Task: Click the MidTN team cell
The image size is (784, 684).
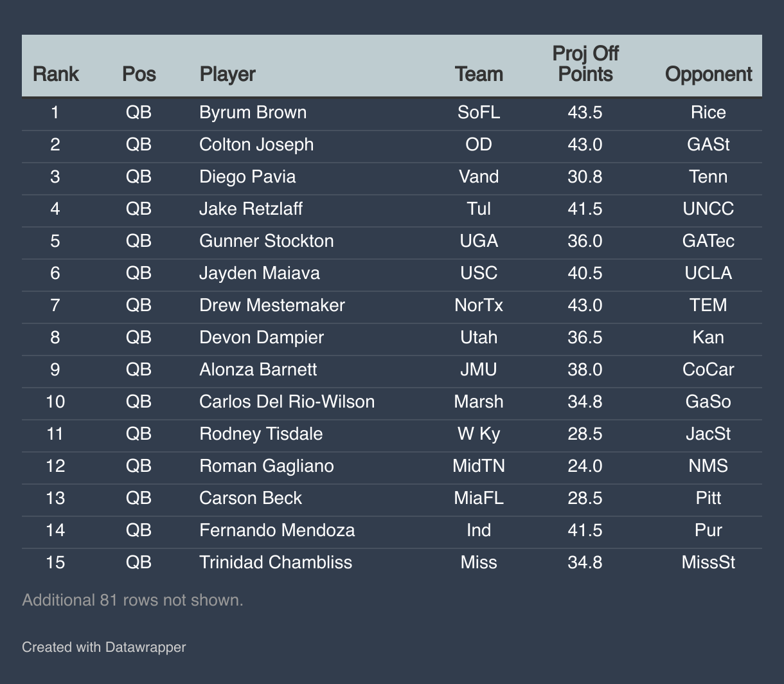Action: [x=479, y=466]
